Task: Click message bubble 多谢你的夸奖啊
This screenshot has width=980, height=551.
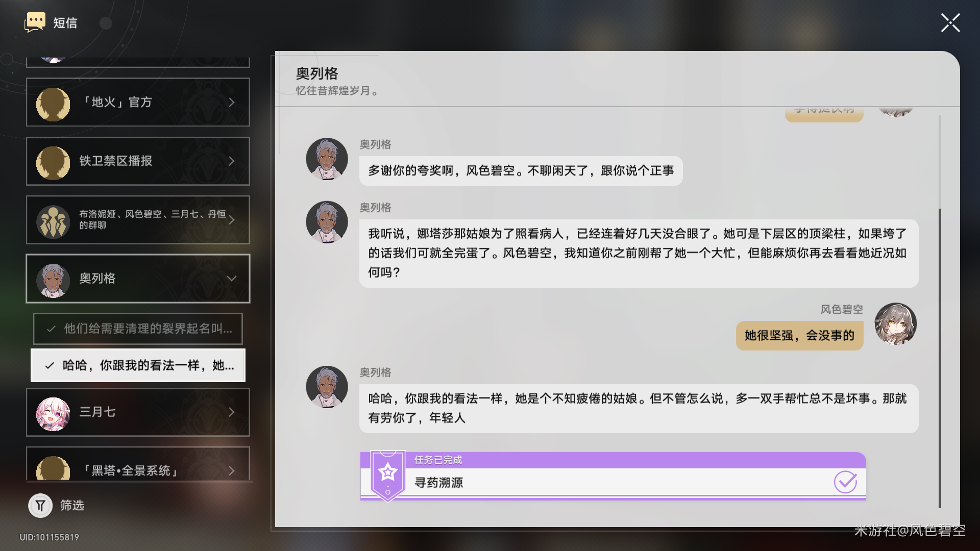Action: pyautogui.click(x=521, y=171)
